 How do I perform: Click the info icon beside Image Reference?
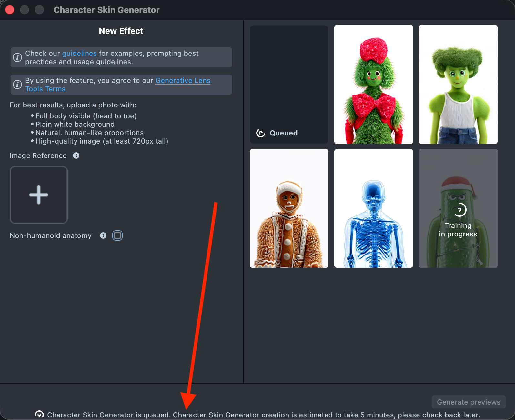[76, 155]
